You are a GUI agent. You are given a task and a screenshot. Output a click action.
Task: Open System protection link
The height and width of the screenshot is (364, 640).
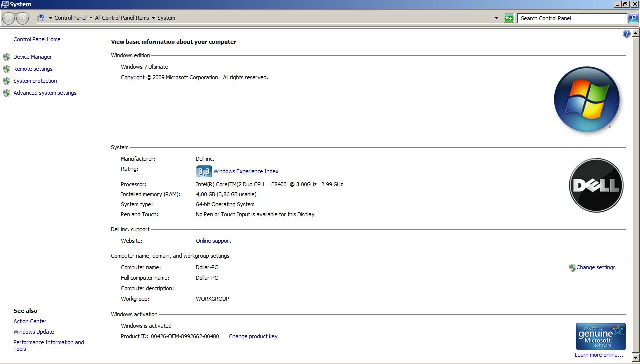pos(35,81)
